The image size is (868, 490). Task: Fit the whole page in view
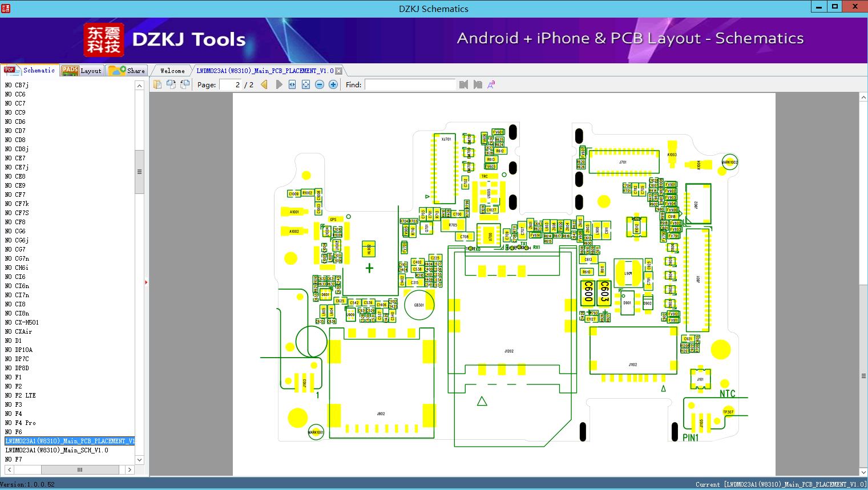pyautogui.click(x=306, y=84)
